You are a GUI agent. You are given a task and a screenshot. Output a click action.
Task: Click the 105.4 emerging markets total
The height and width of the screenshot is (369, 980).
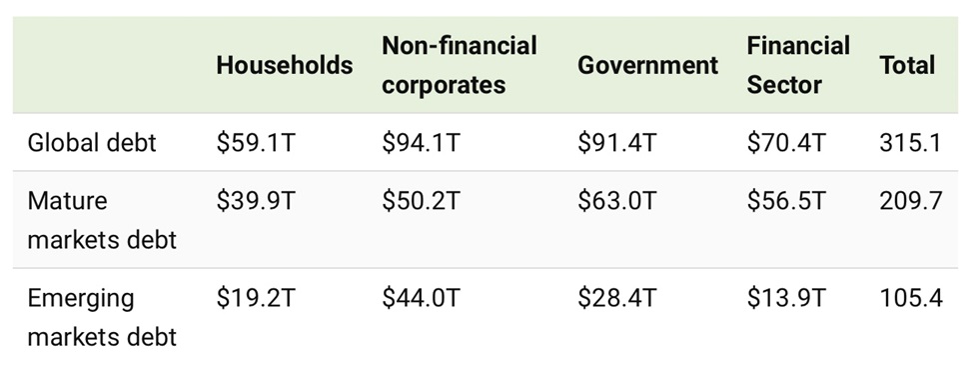[x=911, y=298]
